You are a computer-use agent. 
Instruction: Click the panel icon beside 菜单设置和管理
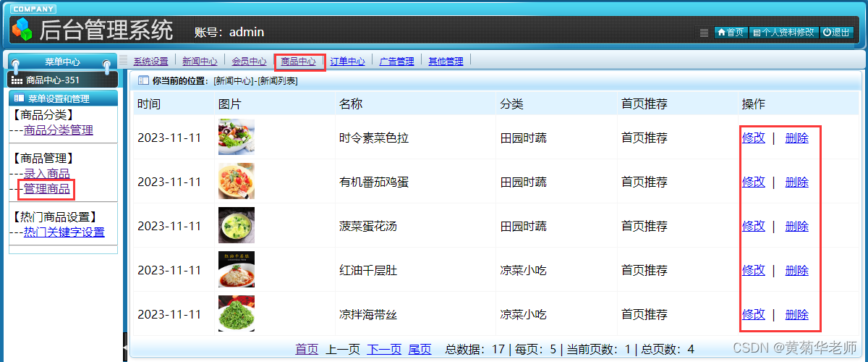coord(20,98)
